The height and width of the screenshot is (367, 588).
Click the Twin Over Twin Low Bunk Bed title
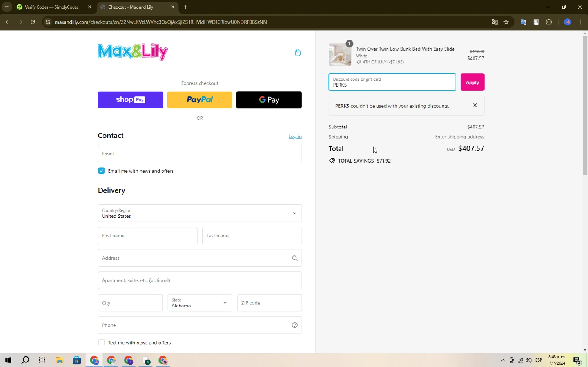pyautogui.click(x=405, y=49)
